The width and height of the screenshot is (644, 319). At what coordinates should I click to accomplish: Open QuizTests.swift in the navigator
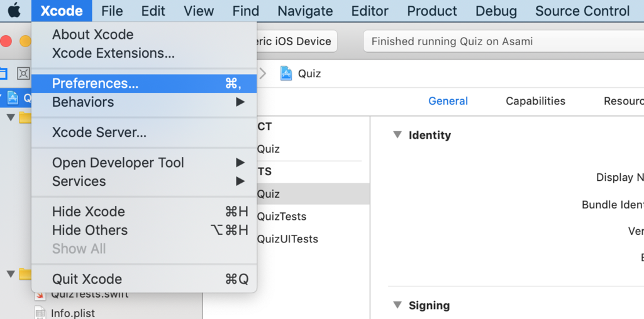[89, 295]
